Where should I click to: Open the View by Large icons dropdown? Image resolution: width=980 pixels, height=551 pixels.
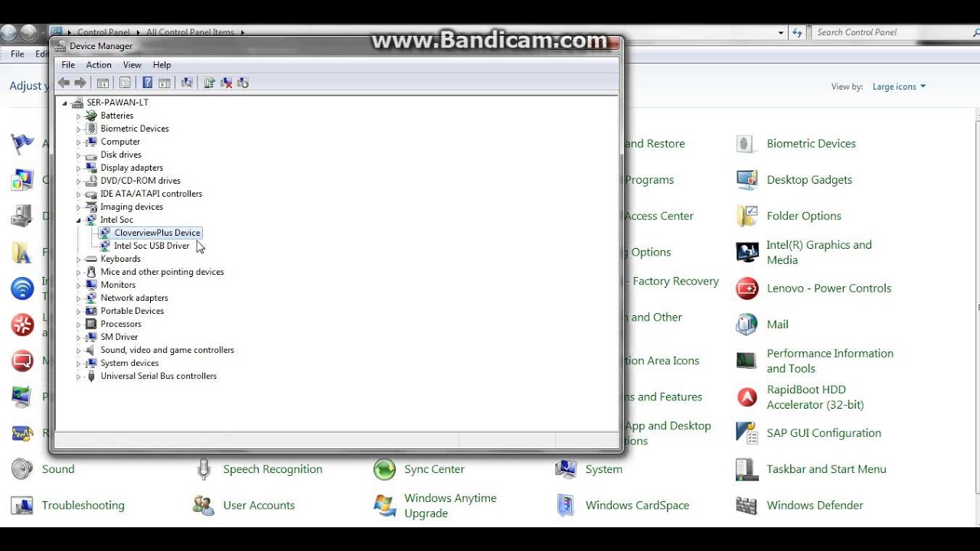tap(899, 86)
